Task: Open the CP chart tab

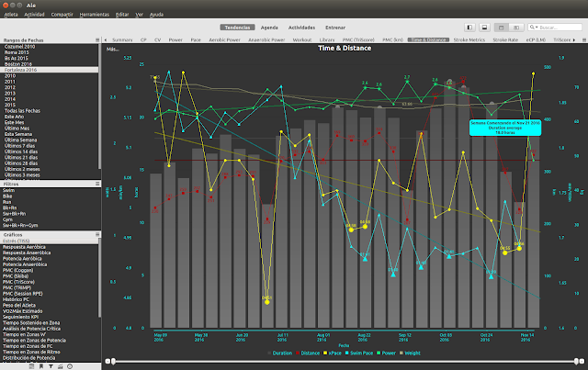Action: [143, 39]
